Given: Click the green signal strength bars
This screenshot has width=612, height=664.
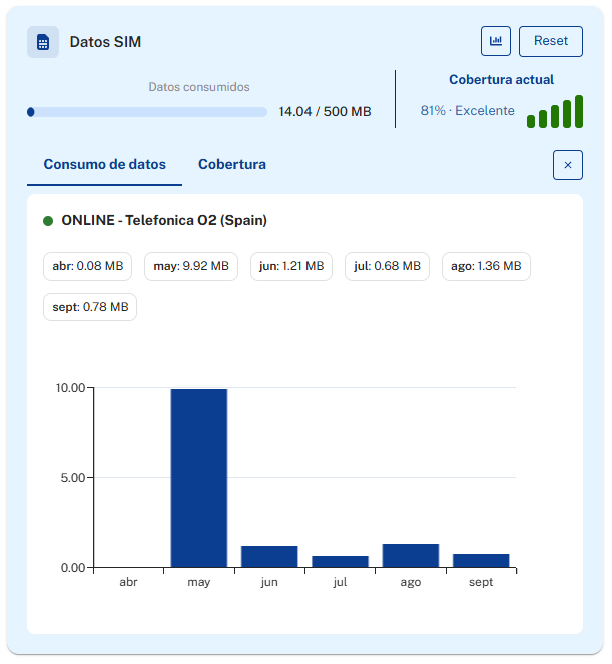Looking at the screenshot, I should coord(555,111).
